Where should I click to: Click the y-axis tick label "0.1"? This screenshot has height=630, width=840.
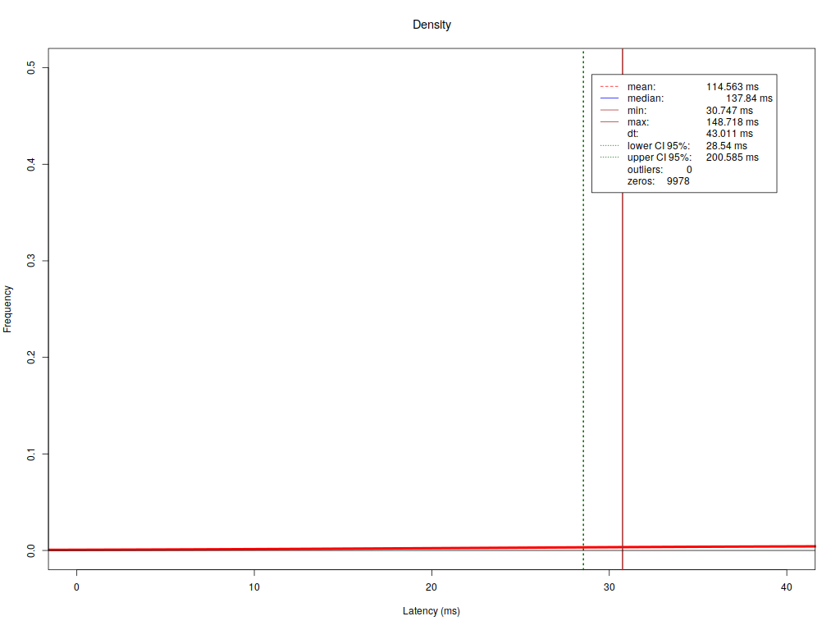click(x=31, y=454)
